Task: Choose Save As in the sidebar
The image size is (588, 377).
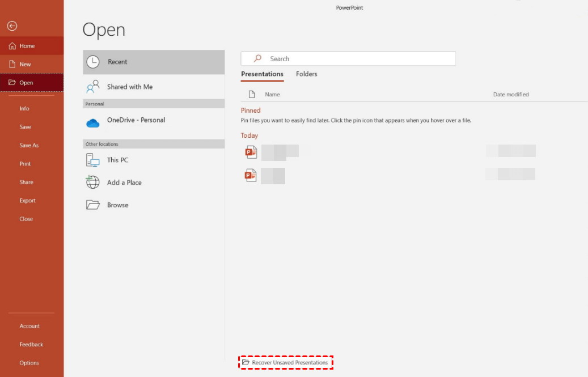Action: (x=29, y=145)
